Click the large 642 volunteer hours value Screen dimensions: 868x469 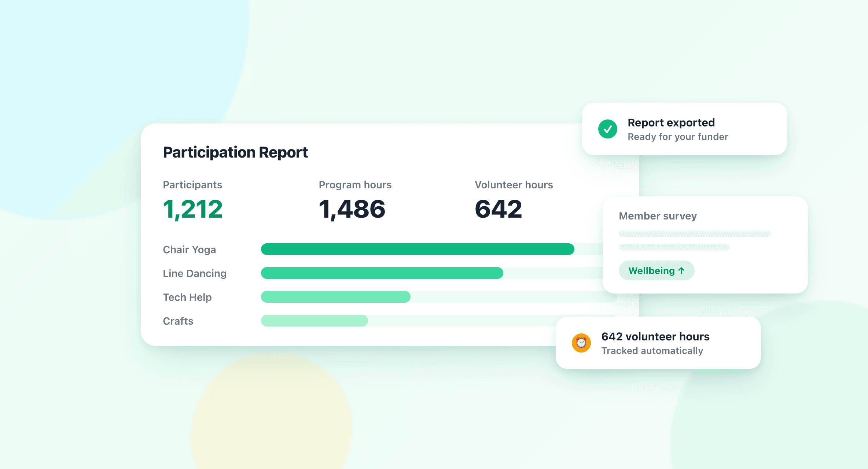pos(499,209)
